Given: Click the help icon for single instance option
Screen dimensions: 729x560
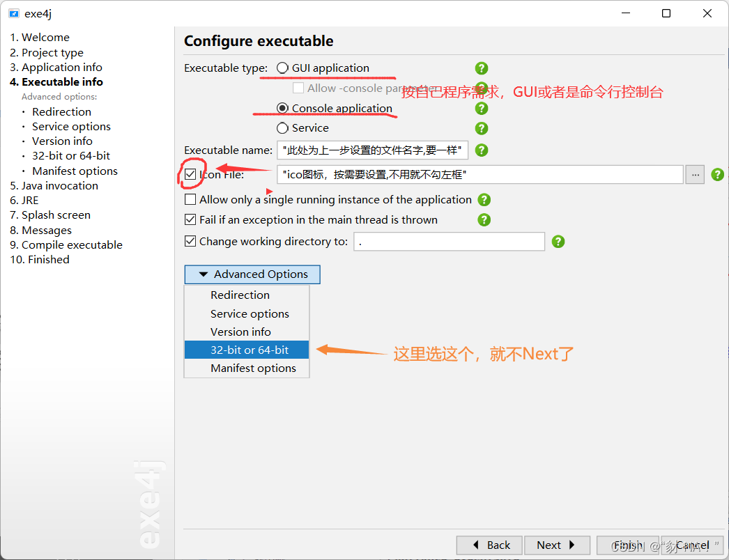Looking at the screenshot, I should click(x=484, y=200).
